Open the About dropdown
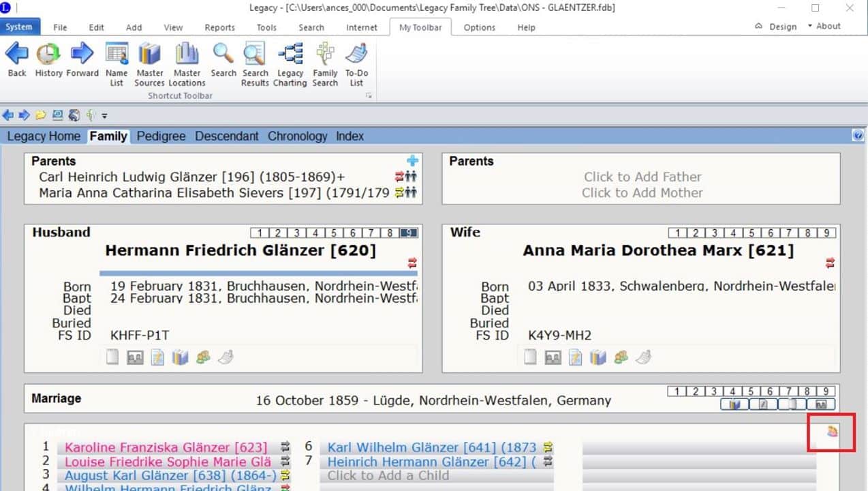 pyautogui.click(x=824, y=26)
